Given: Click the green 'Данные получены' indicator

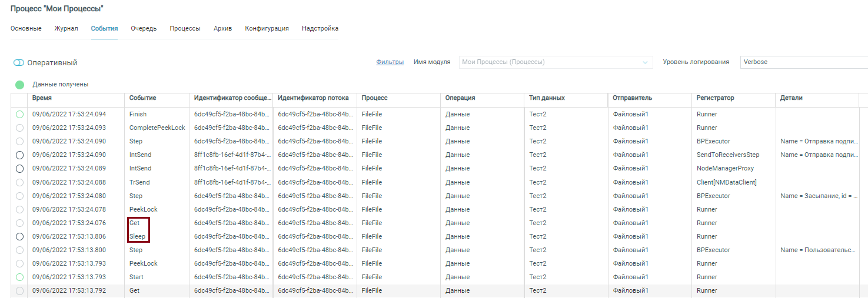Looking at the screenshot, I should (x=19, y=85).
